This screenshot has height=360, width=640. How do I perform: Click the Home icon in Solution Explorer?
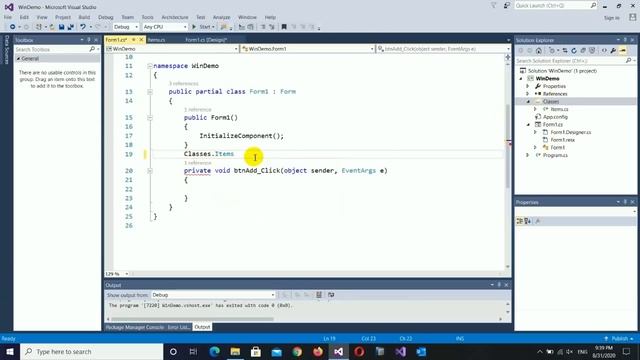[539, 51]
